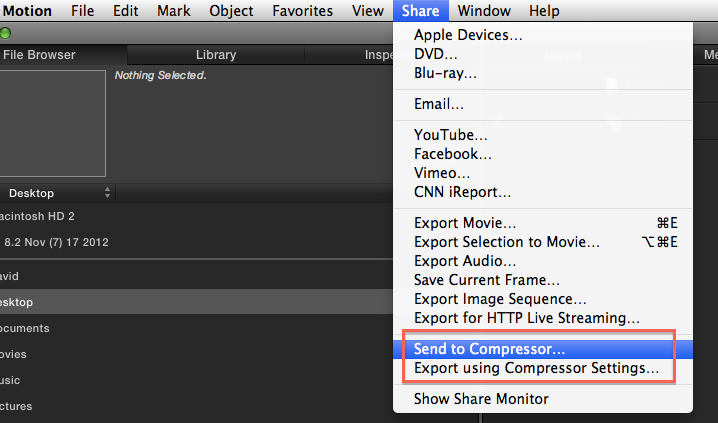
Task: Switch to the Library tab
Action: [216, 55]
